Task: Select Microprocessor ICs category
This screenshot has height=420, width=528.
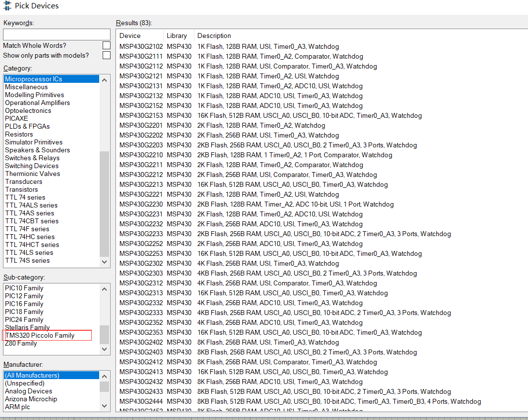Action: (x=51, y=79)
